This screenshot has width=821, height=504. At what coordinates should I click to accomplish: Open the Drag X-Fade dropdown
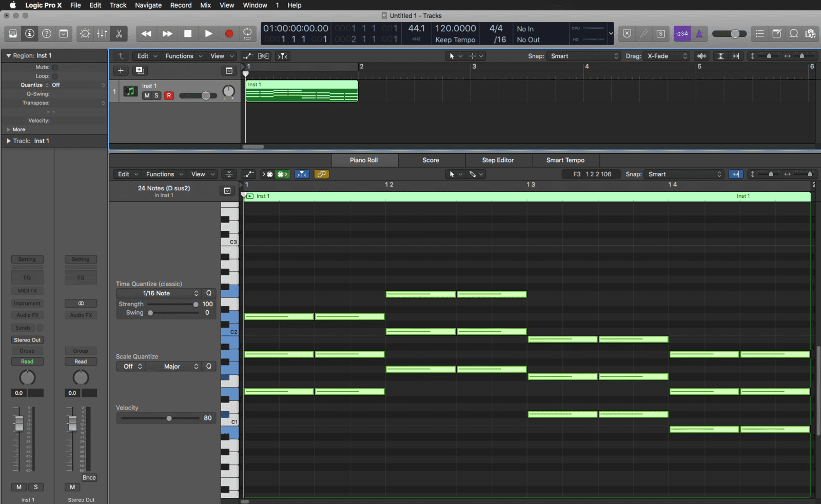point(667,56)
